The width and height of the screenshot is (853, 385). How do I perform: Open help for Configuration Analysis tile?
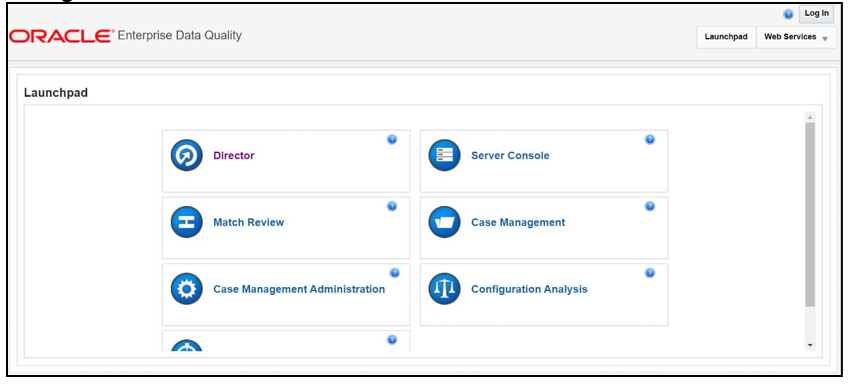tap(650, 273)
